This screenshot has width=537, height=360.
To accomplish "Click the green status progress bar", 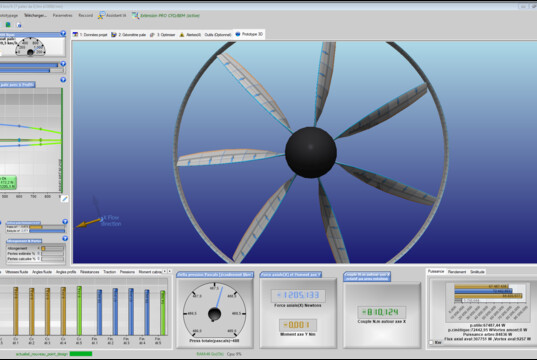I will 81,353.
